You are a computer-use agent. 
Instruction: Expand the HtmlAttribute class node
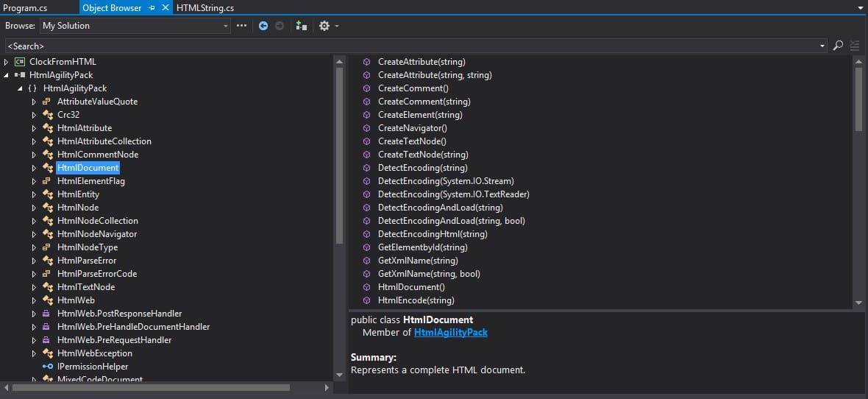(34, 128)
